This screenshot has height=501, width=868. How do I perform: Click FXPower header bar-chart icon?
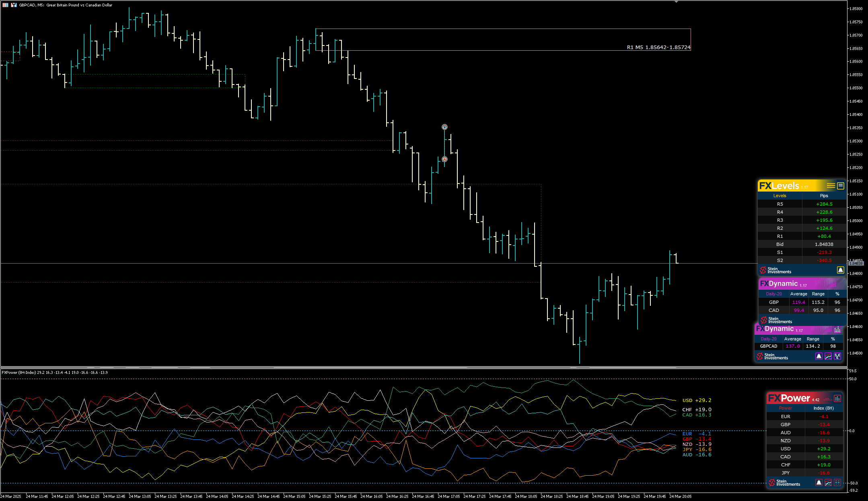tap(837, 398)
